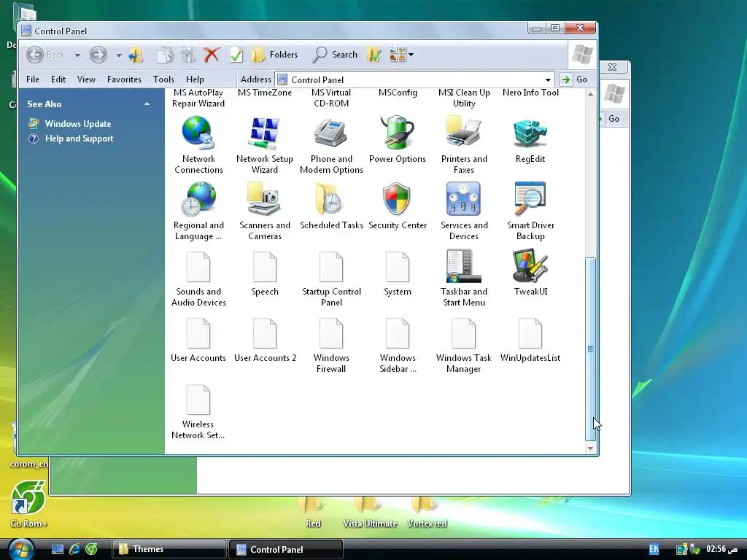Open Go Rom+ desktop shortcut
747x560 pixels.
[x=28, y=503]
